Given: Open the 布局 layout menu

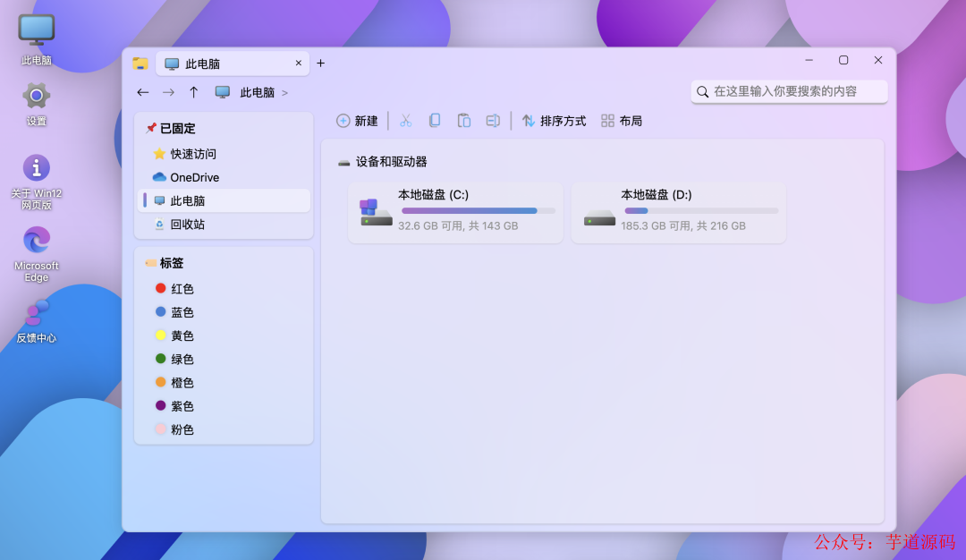Looking at the screenshot, I should 622,121.
